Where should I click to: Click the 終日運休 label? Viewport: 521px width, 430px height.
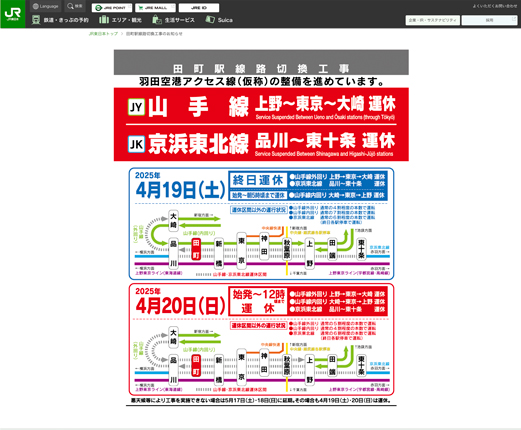(258, 180)
